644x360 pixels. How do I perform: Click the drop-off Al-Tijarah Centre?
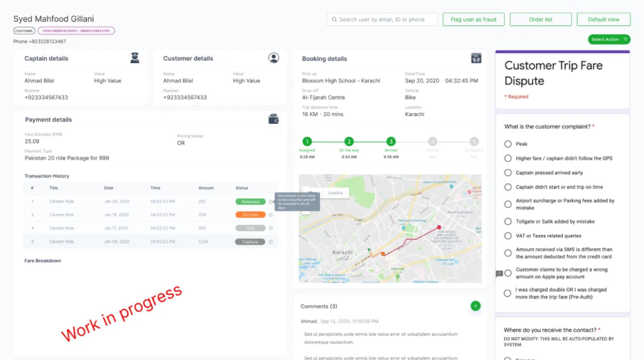click(x=324, y=97)
